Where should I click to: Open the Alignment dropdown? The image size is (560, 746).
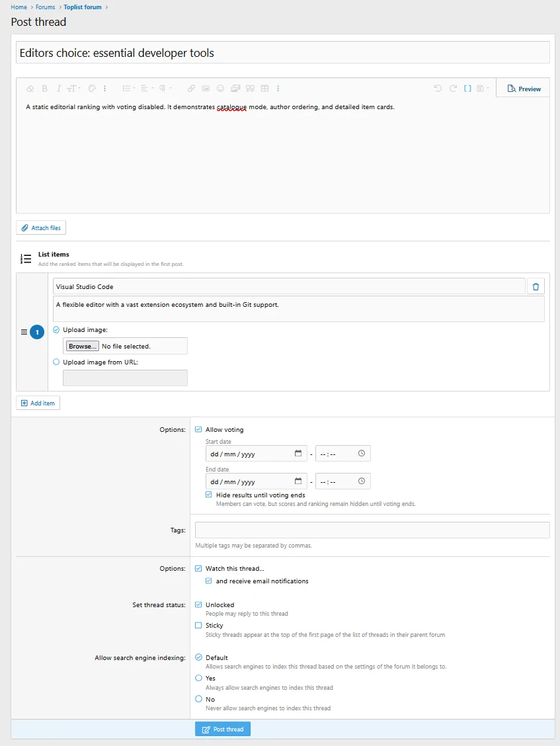[147, 89]
